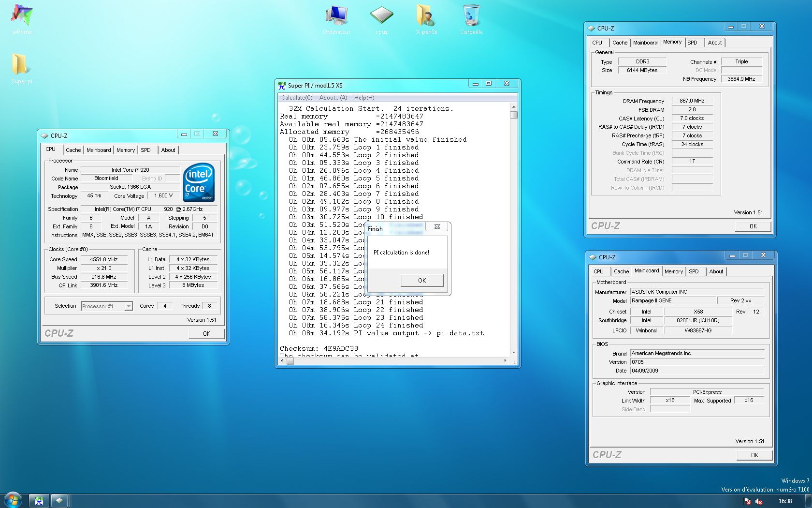Open the Corbeille recycle bin
The image size is (812, 508).
coord(471,18)
